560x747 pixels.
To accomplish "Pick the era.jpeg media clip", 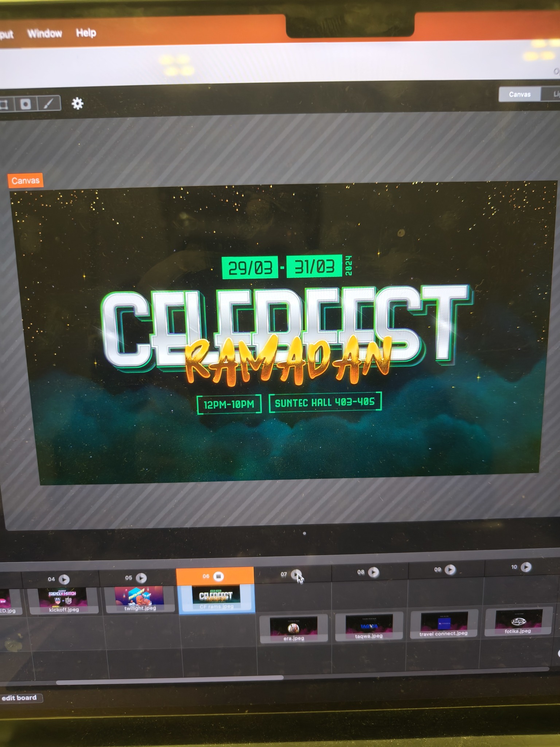I will (293, 627).
